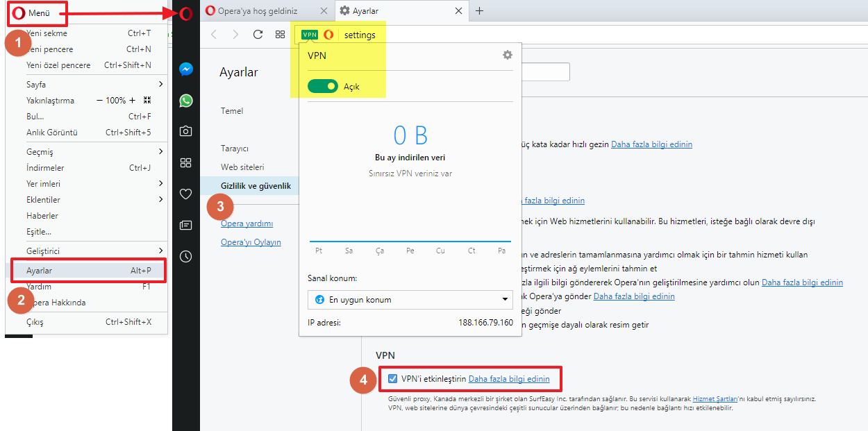Screen dimensions: 868x431
Task: Zoom out with the minus button in menu
Action: click(x=99, y=101)
